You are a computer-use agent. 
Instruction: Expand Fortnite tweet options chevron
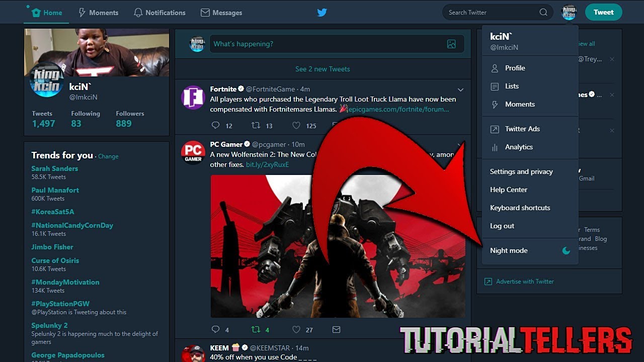[x=460, y=89]
